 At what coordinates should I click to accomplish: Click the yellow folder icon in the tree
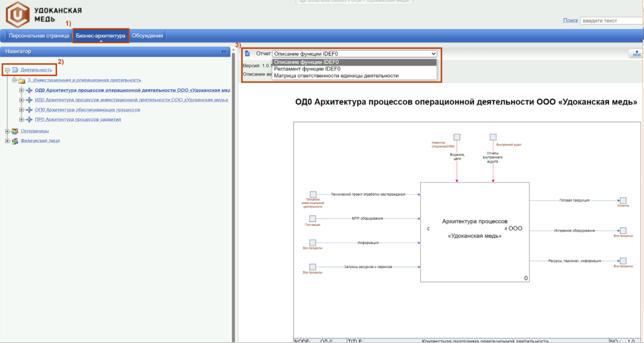21,80
